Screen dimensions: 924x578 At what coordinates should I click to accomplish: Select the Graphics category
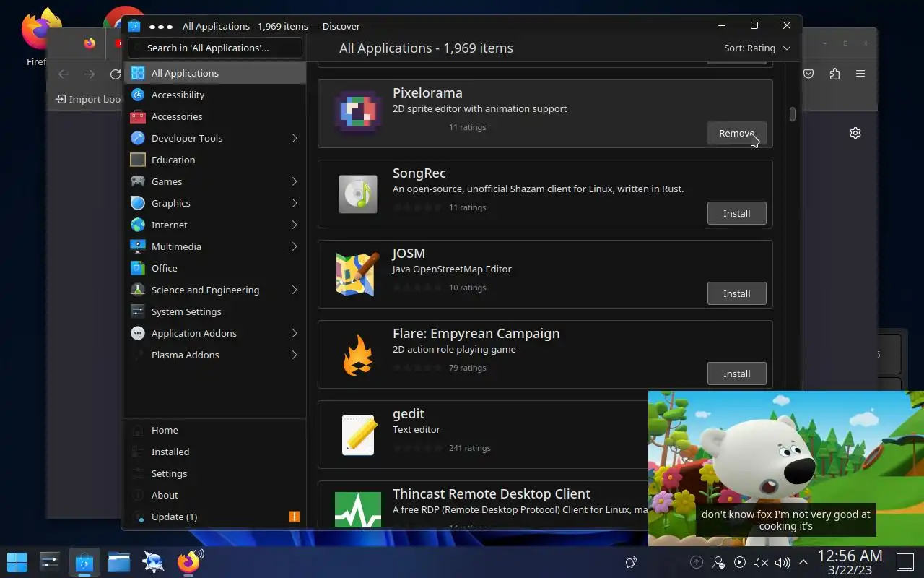(x=215, y=203)
